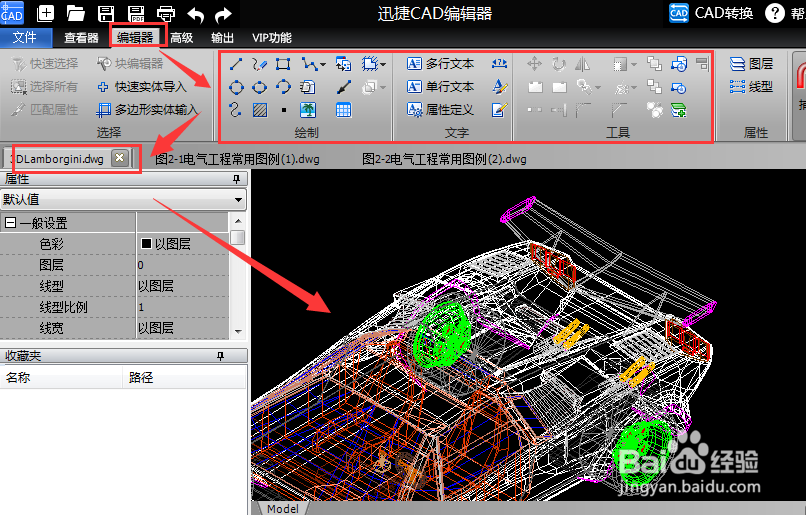Click the green add layer icon in tools

coord(679,110)
